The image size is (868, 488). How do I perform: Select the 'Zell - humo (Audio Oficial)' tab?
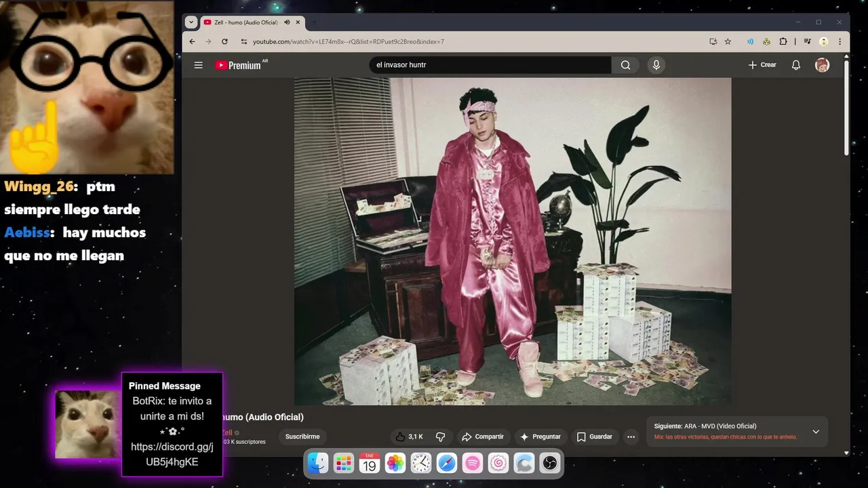point(246,22)
